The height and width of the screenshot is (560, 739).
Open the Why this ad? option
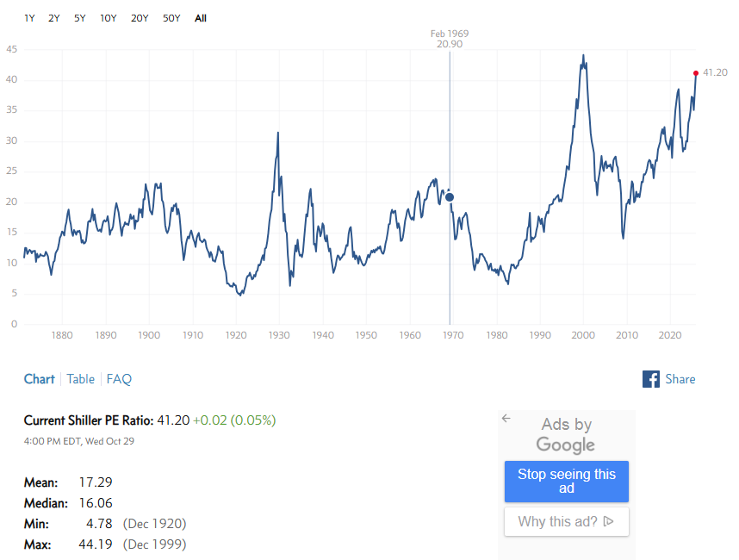point(567,521)
